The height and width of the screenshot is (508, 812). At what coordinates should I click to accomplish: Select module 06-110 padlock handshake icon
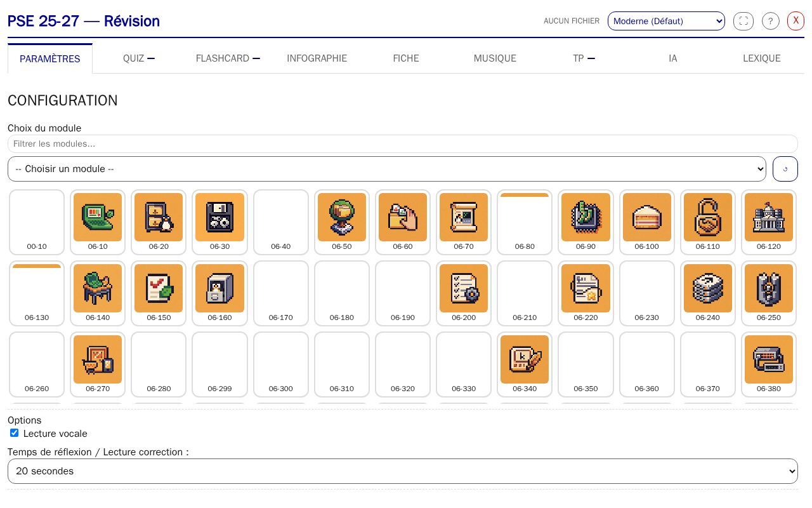(708, 222)
